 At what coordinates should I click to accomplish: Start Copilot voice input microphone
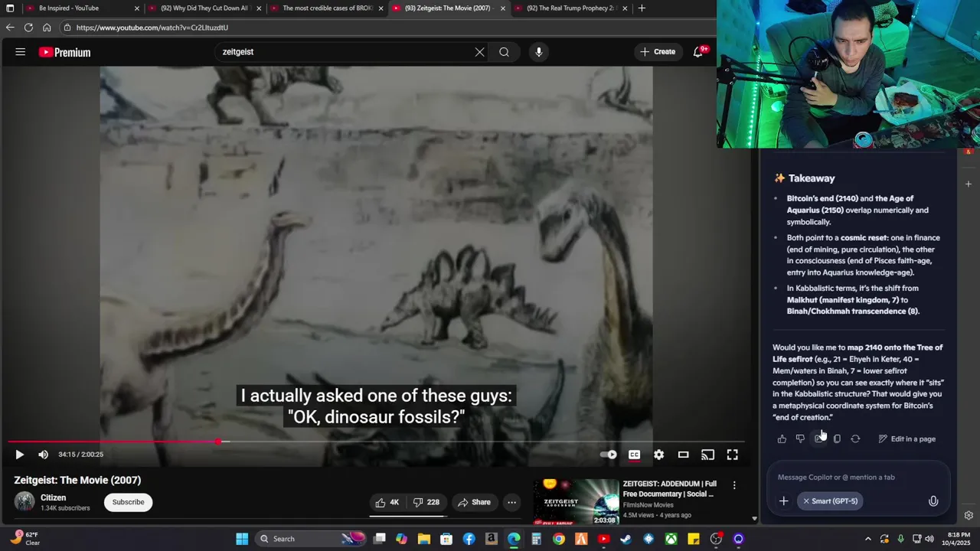click(933, 501)
